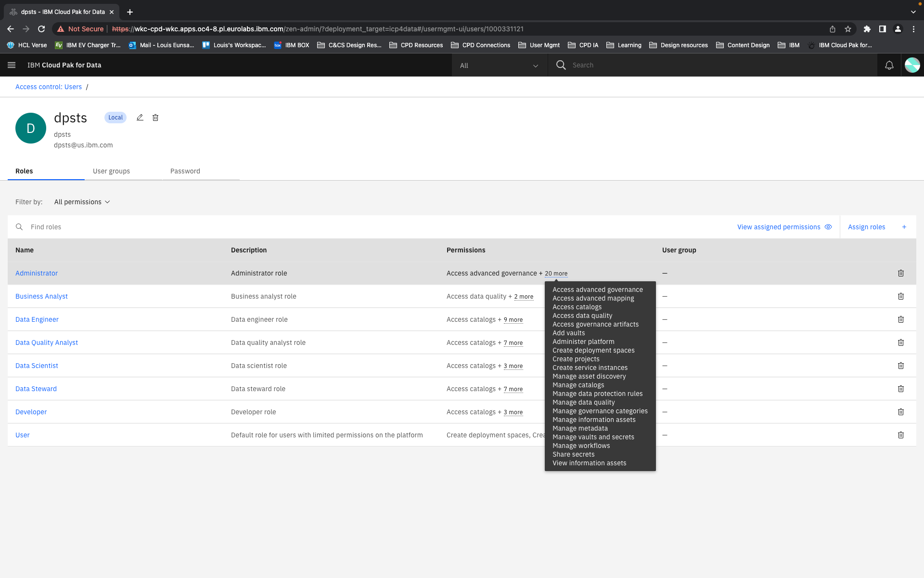The image size is (924, 578).
Task: Open Chrome three-dot menu
Action: pyautogui.click(x=913, y=29)
